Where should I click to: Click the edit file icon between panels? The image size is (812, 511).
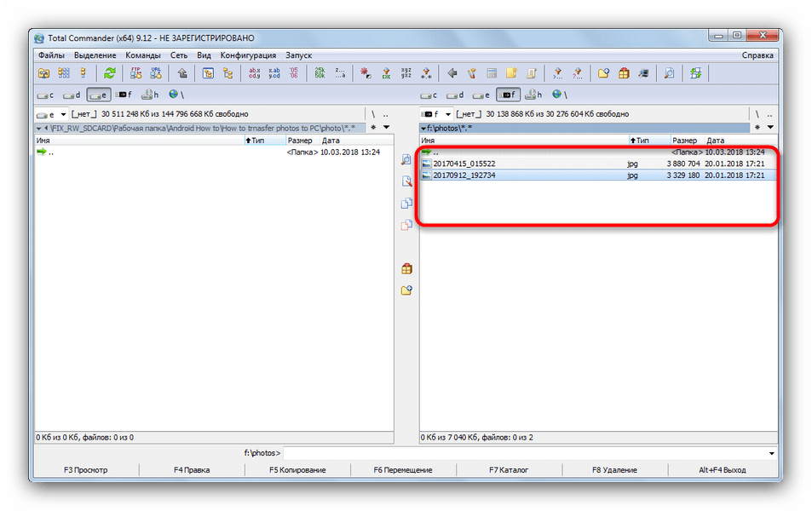pos(406,181)
